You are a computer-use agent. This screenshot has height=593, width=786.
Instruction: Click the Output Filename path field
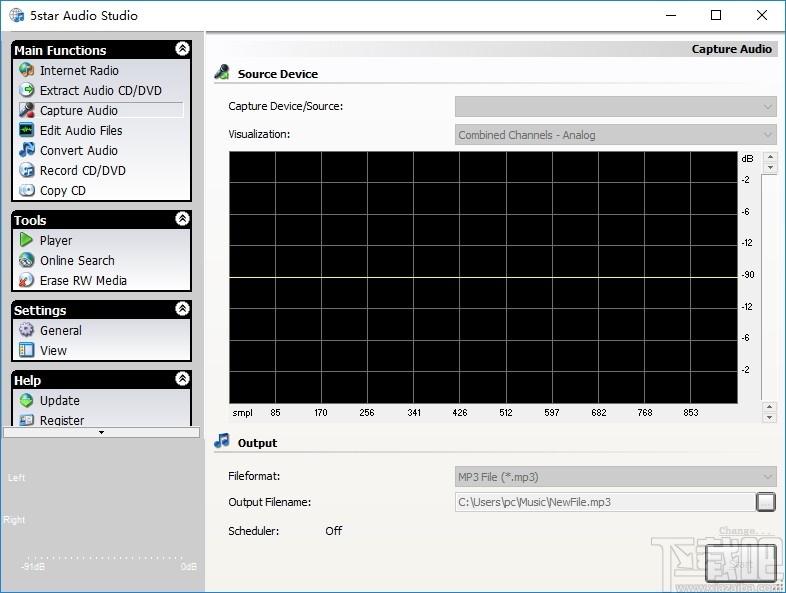(604, 502)
